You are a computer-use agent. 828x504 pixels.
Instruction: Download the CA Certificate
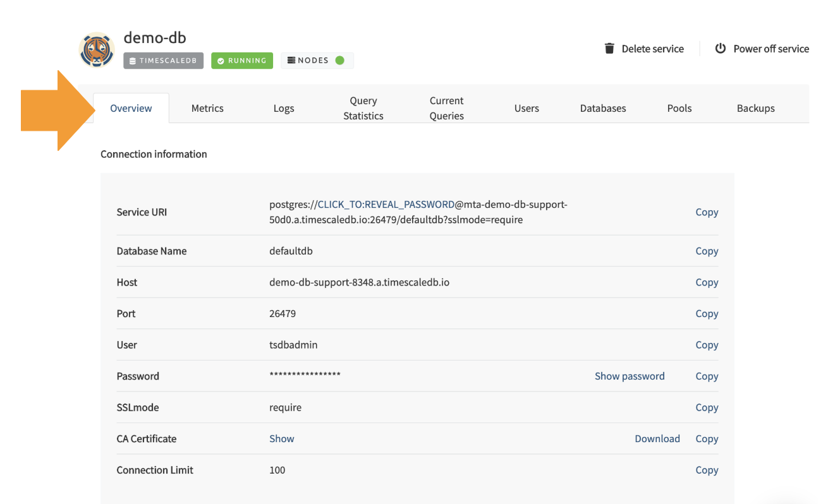(657, 438)
